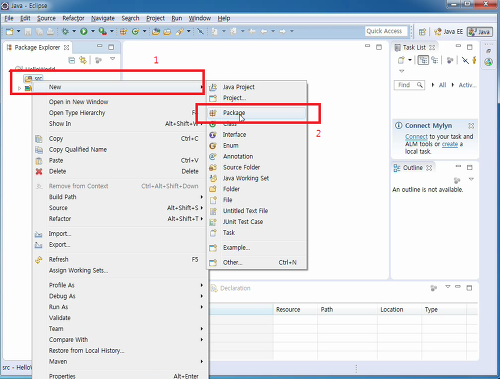500x379 pixels.
Task: Select Interface in the New submenu
Action: [257, 135]
